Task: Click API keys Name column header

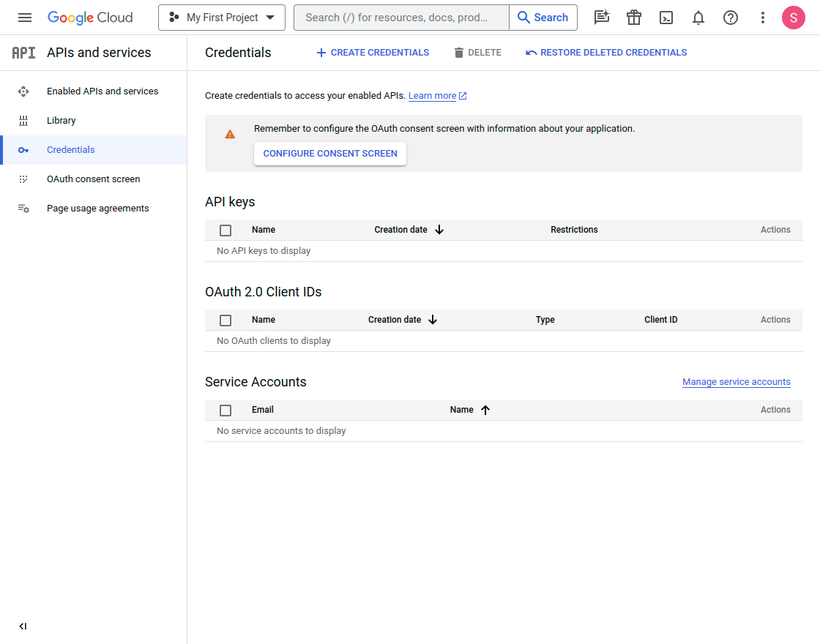Action: [264, 230]
